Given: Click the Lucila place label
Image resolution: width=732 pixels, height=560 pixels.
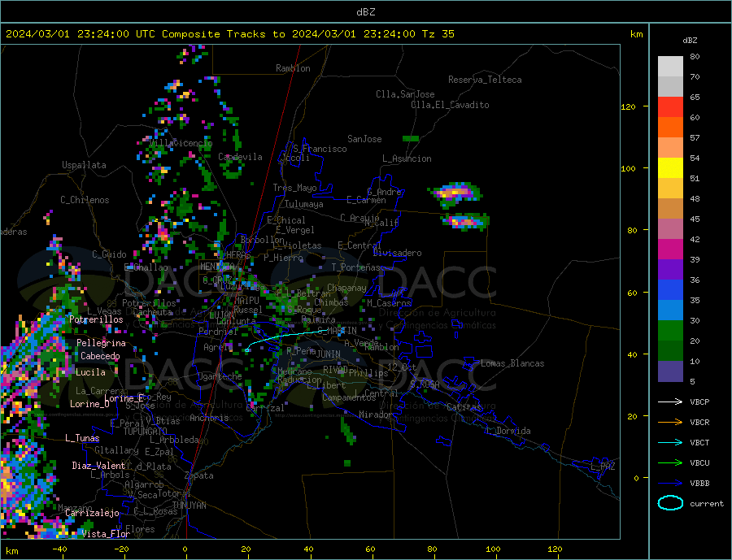Looking at the screenshot, I should tap(90, 372).
